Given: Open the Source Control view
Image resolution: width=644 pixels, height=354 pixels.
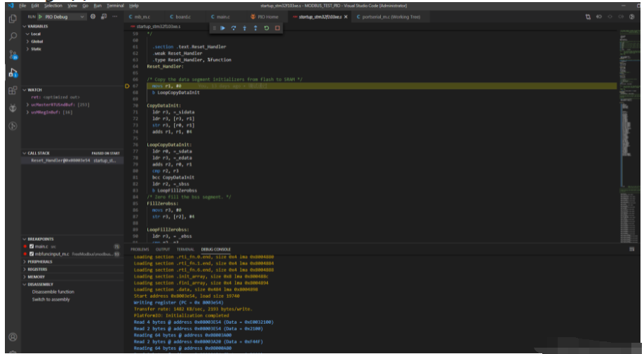Looking at the screenshot, I should (13, 55).
